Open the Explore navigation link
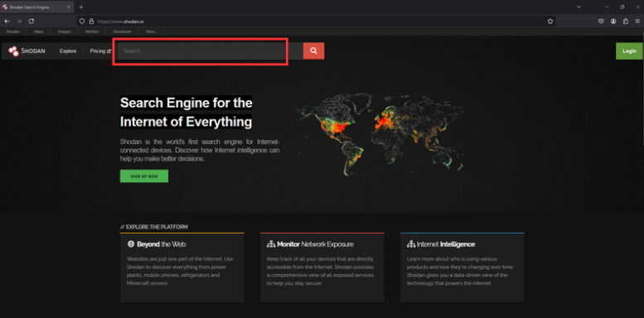 point(68,51)
